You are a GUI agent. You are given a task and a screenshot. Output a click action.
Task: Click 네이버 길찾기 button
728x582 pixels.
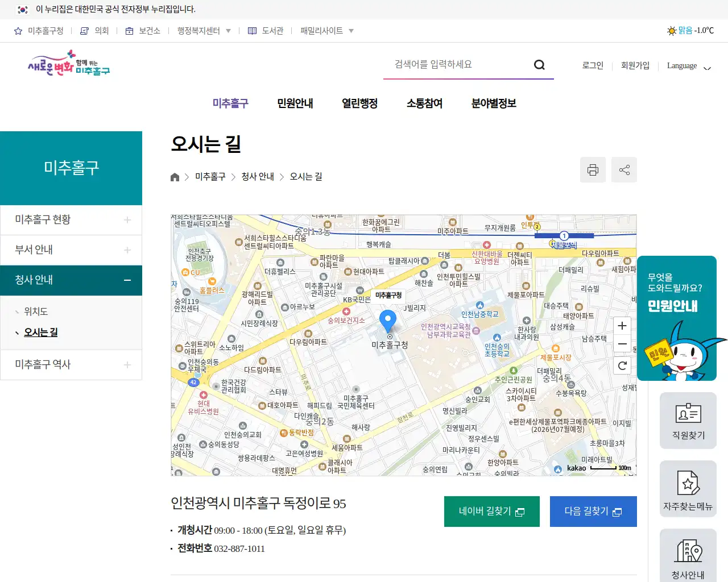(492, 512)
